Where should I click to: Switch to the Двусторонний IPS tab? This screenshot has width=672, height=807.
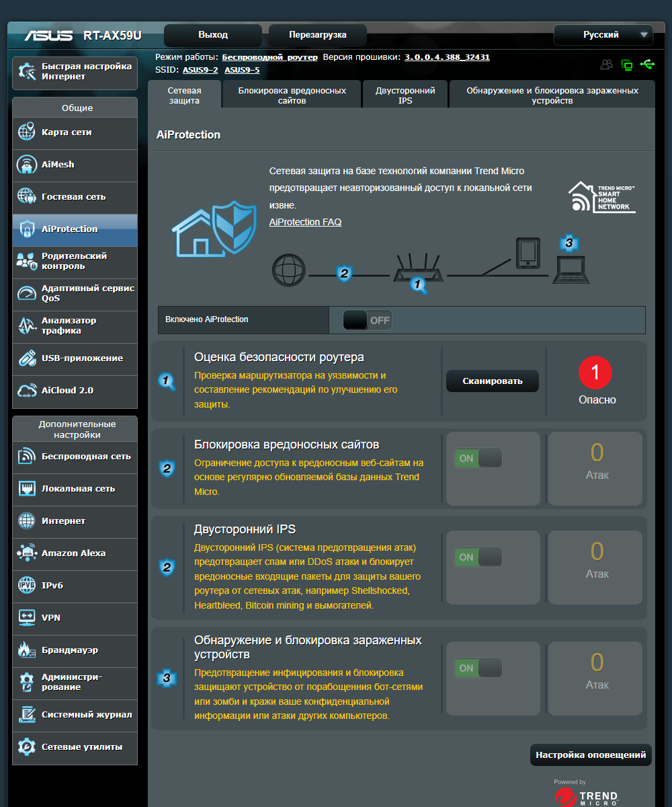(405, 95)
